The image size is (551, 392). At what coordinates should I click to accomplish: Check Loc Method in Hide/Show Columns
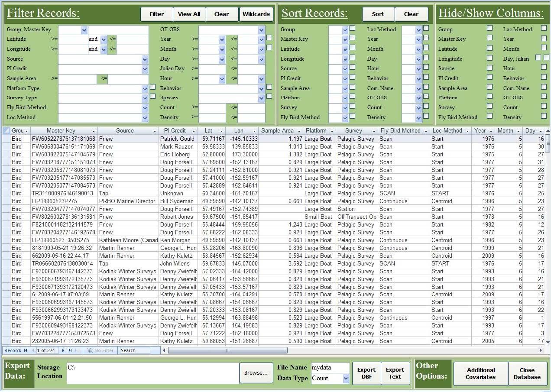click(544, 28)
